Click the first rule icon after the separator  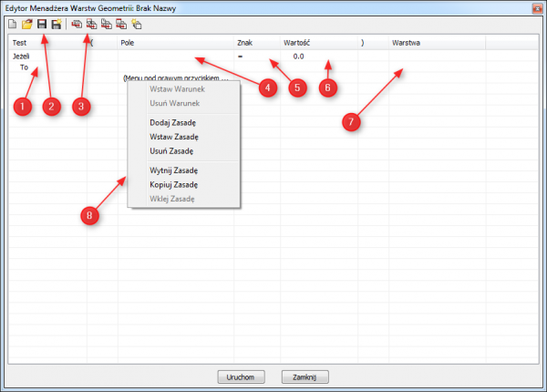click(x=77, y=25)
